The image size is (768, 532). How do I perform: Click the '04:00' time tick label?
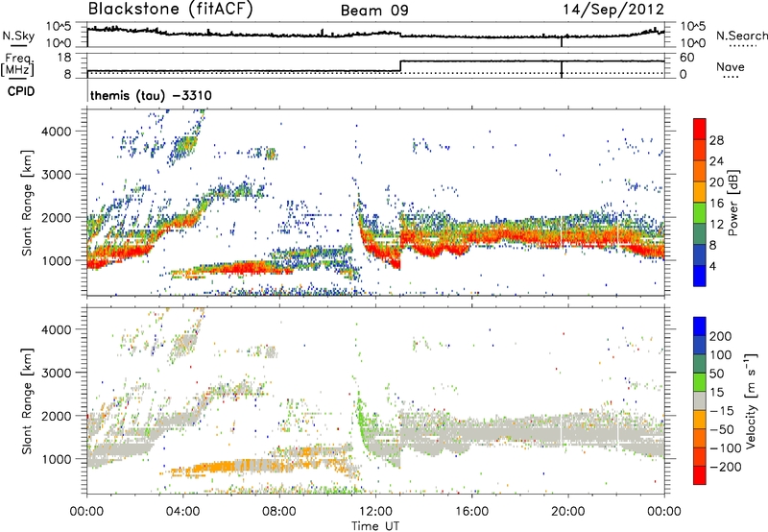tap(182, 512)
